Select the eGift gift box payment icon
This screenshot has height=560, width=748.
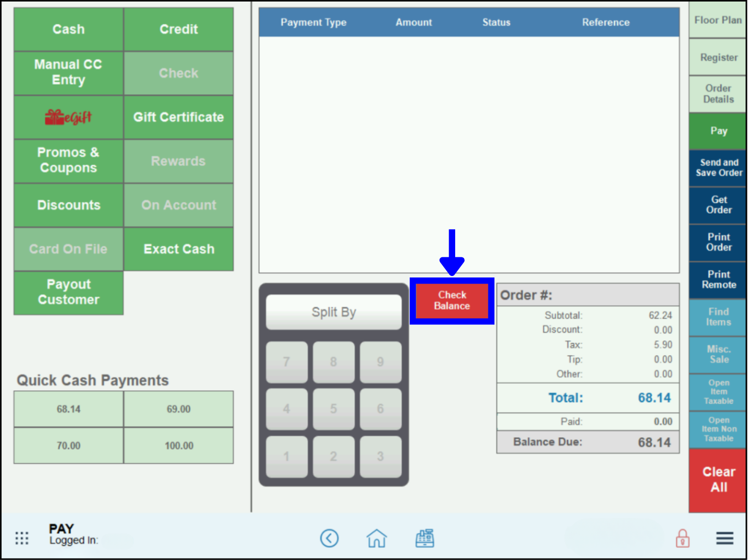click(x=68, y=117)
